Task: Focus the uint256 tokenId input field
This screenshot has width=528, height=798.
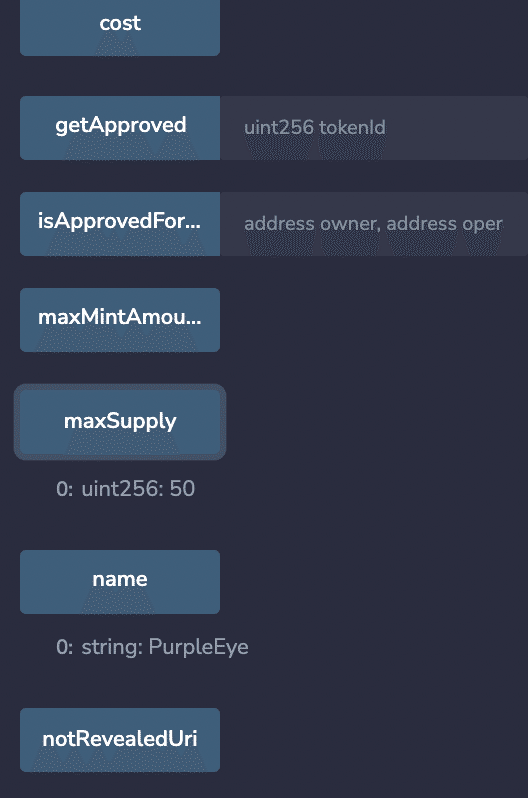Action: [x=374, y=128]
